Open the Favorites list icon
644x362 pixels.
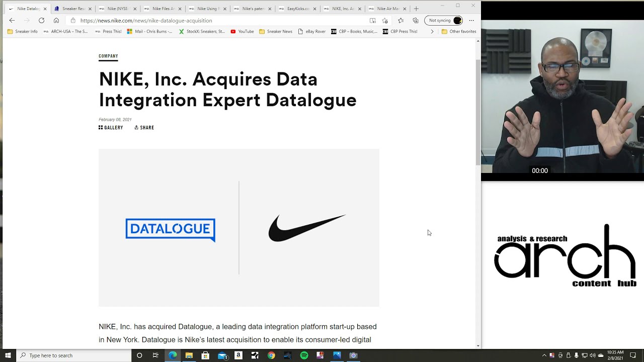click(400, 21)
